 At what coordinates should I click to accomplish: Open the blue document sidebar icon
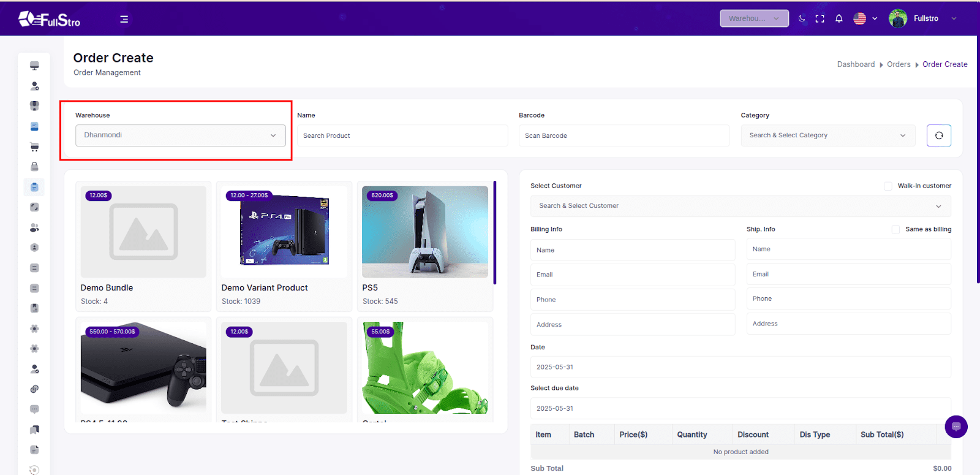(34, 126)
